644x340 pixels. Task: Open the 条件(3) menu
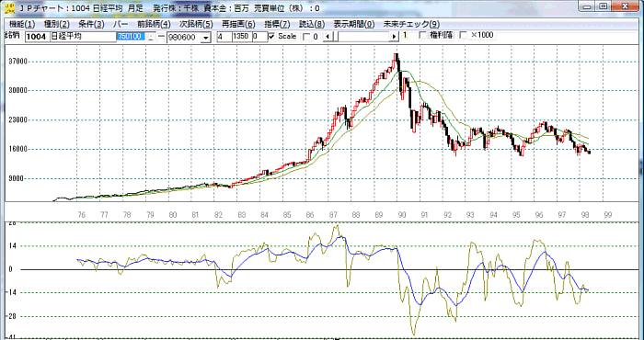(91, 24)
